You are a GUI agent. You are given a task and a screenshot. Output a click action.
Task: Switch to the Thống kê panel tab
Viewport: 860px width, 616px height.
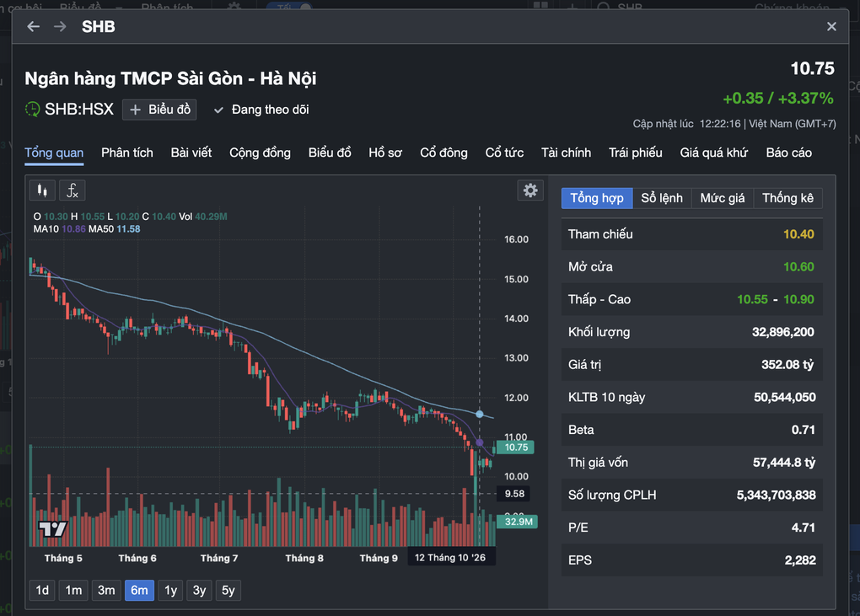coord(787,198)
